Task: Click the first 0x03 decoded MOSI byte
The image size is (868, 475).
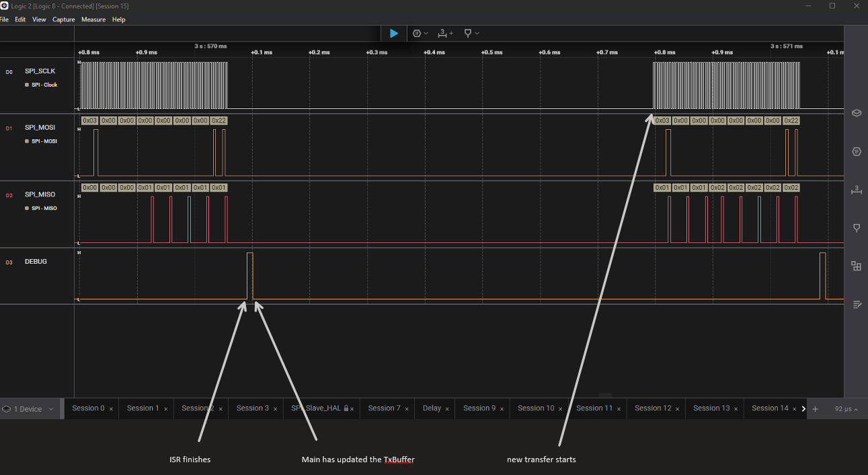Action: 89,120
